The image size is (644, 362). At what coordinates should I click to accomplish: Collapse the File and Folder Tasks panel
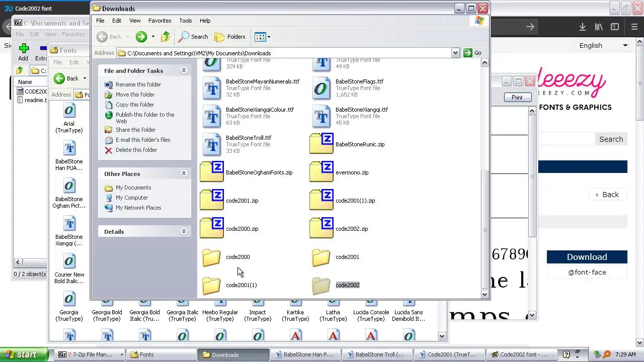[x=184, y=70]
